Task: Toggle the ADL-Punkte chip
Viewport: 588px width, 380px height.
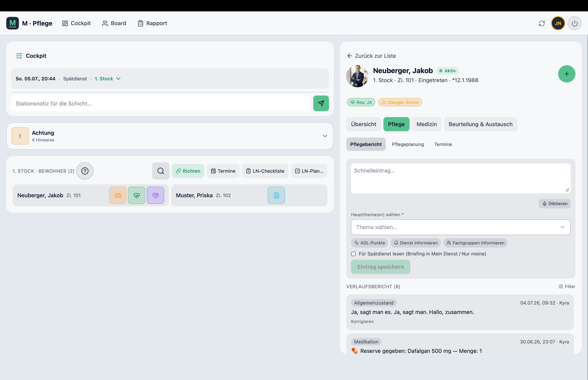Action: pyautogui.click(x=369, y=243)
